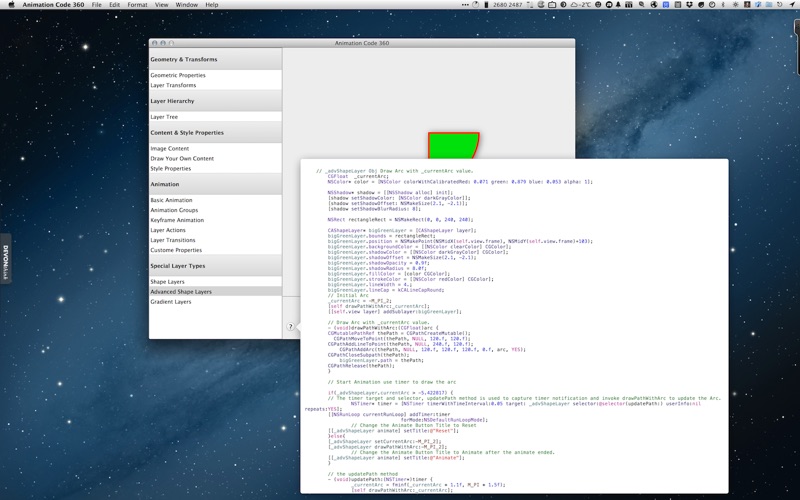Click the question mark help button
Viewport: 800px width, 500px height.
point(290,327)
